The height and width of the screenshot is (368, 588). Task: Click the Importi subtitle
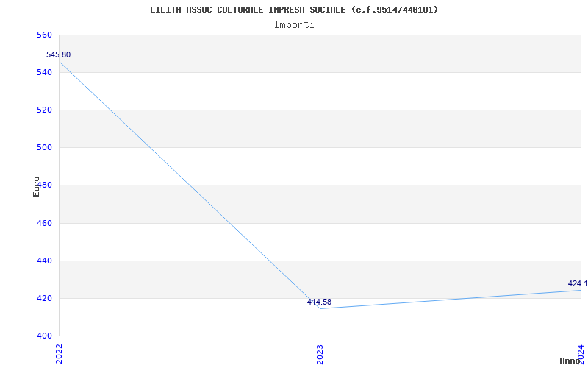pyautogui.click(x=294, y=25)
